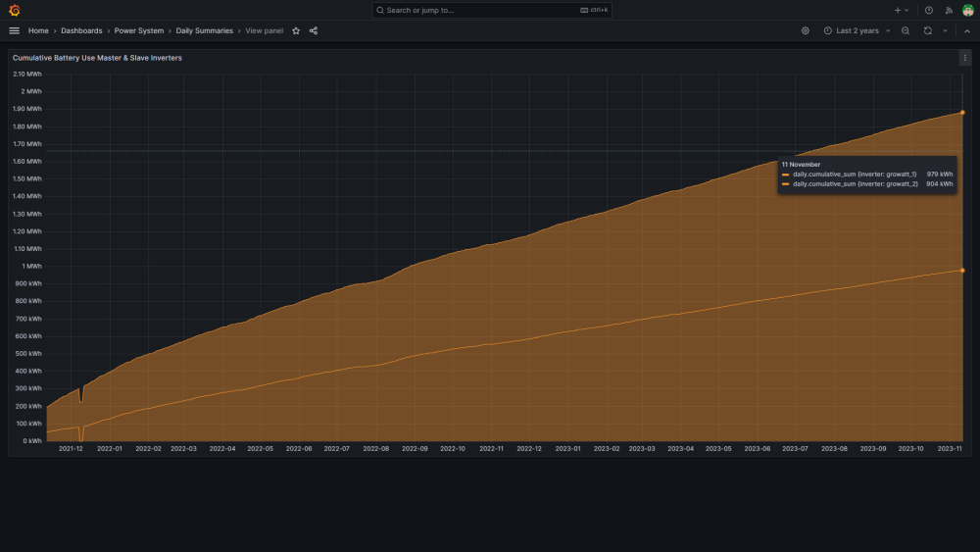The image size is (980, 552).
Task: Open the hamburger navigation menu
Action: 14,30
